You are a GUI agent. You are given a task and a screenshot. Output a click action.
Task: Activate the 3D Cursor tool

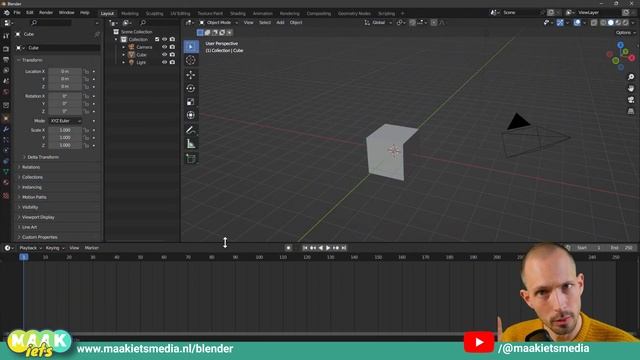pyautogui.click(x=191, y=60)
